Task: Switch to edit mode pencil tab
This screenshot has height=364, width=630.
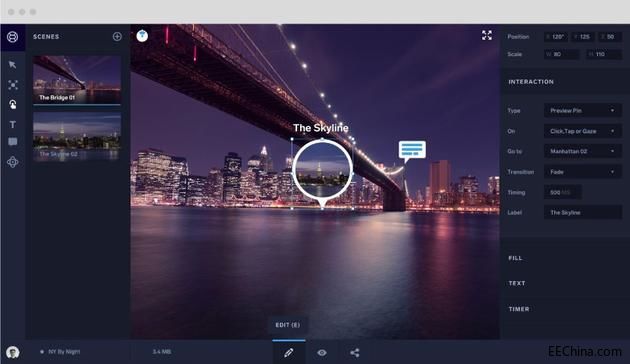Action: coord(288,352)
